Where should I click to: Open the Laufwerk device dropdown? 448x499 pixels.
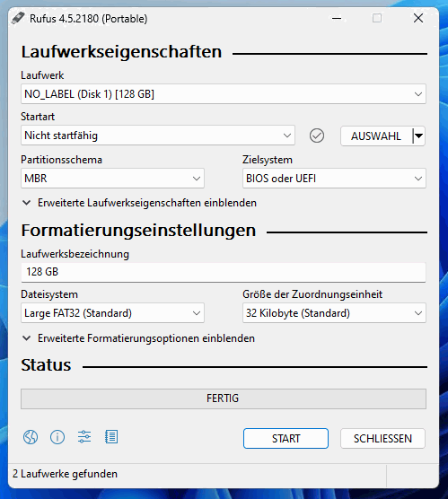click(224, 94)
